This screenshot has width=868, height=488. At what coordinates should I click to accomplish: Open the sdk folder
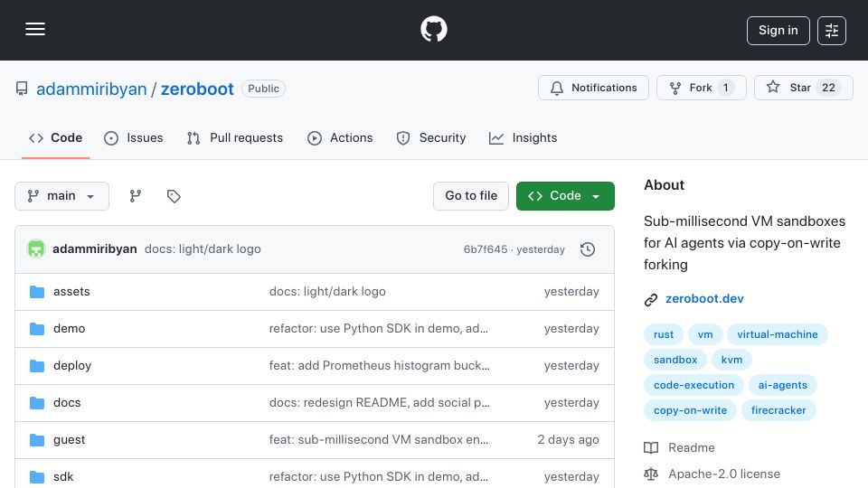(63, 477)
